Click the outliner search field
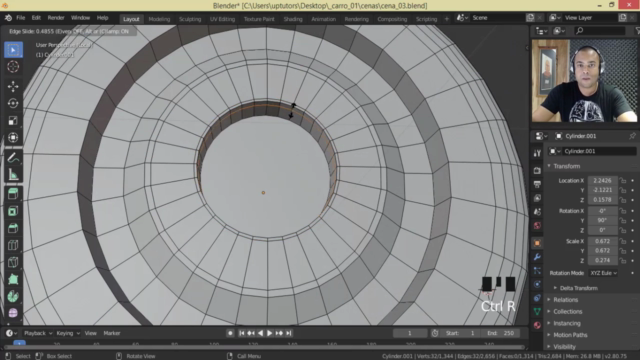Image resolution: width=640 pixels, height=360 pixels. tap(599, 31)
